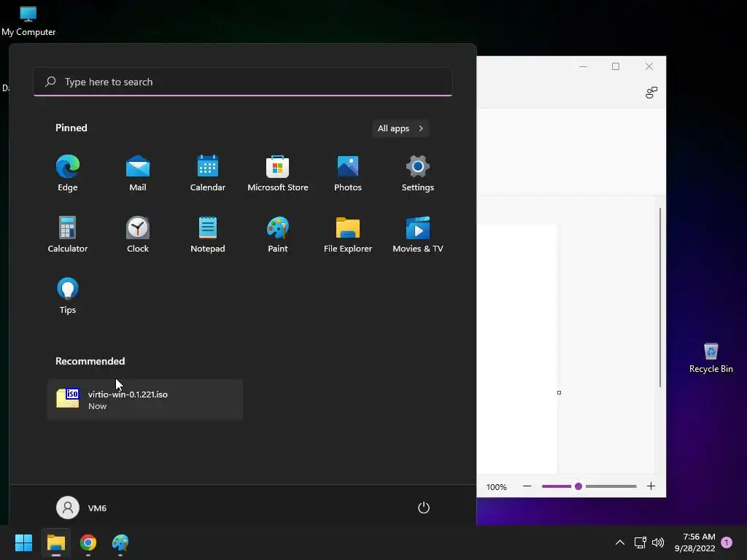The height and width of the screenshot is (560, 747).
Task: Open the notification badge
Action: [x=727, y=542]
